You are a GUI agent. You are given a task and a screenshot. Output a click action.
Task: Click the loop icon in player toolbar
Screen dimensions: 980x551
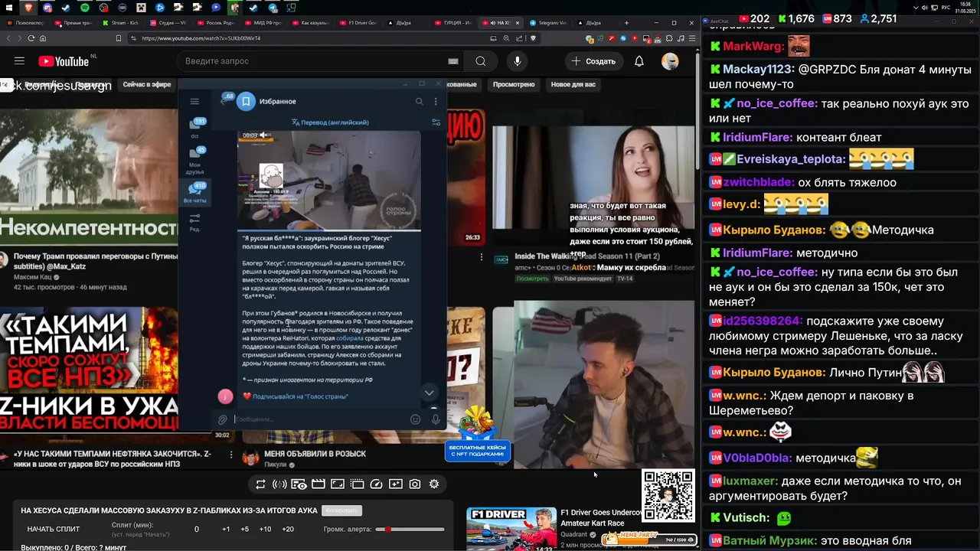click(x=260, y=484)
